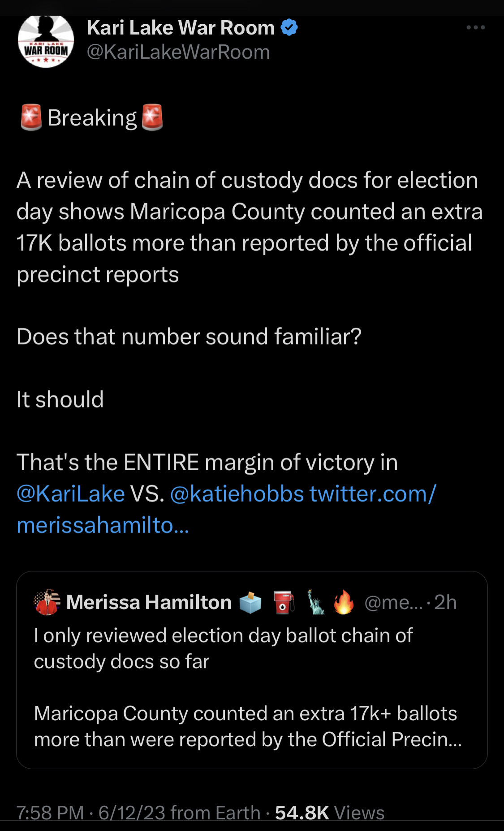Open the three-dot more options menu
504x831 pixels.
click(x=475, y=28)
